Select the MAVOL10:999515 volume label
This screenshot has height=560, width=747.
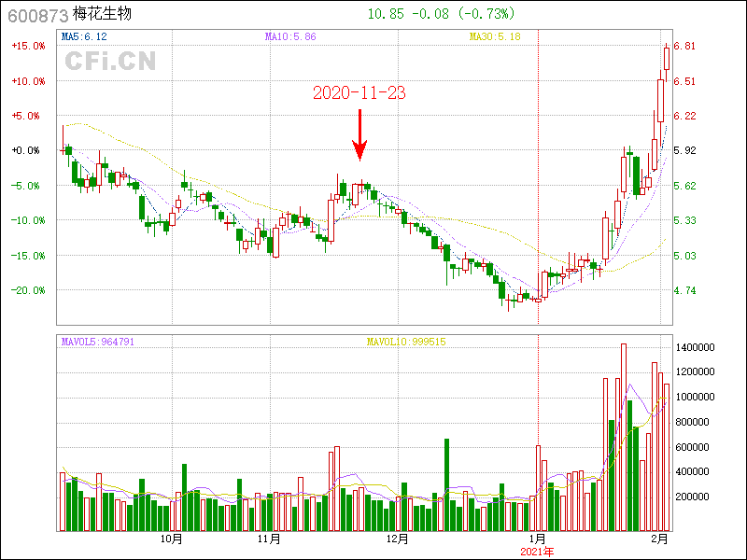click(406, 342)
